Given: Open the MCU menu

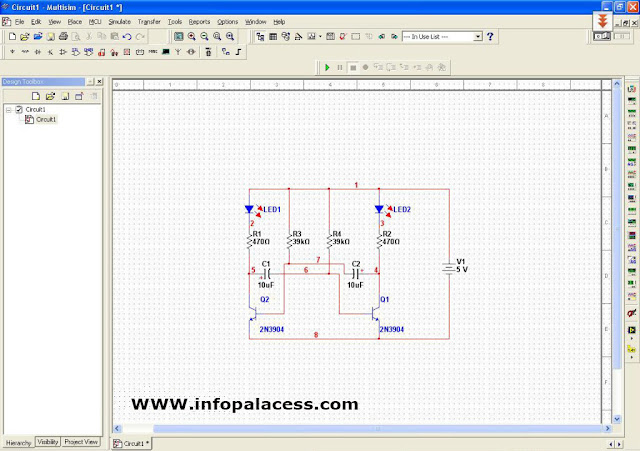Looking at the screenshot, I should tap(95, 22).
